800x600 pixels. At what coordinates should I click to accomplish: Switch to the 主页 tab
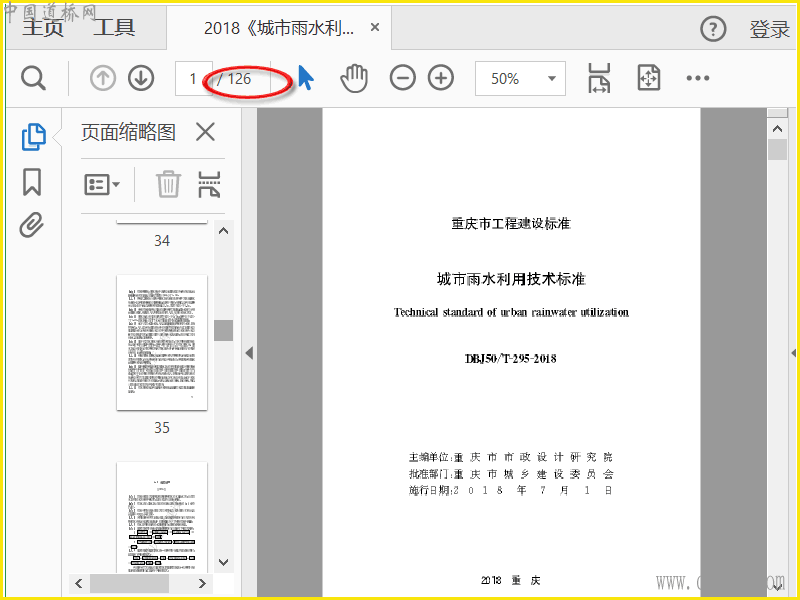tap(42, 28)
